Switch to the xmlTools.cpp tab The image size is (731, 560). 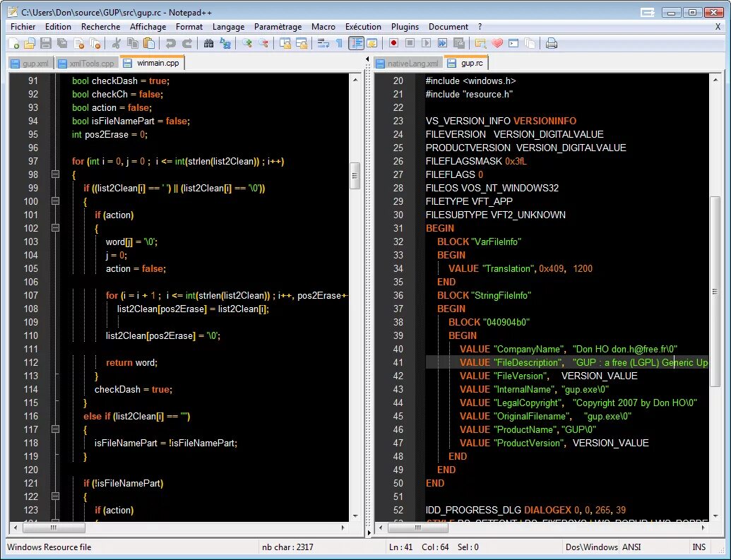pyautogui.click(x=87, y=64)
